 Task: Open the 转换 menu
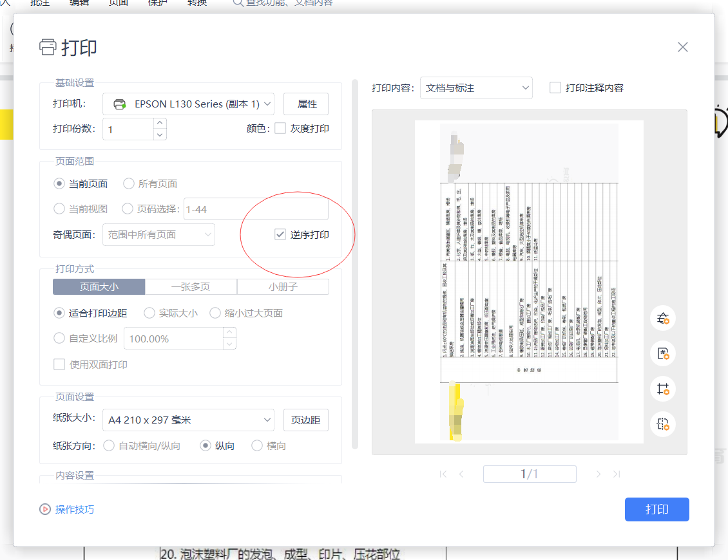click(x=196, y=3)
